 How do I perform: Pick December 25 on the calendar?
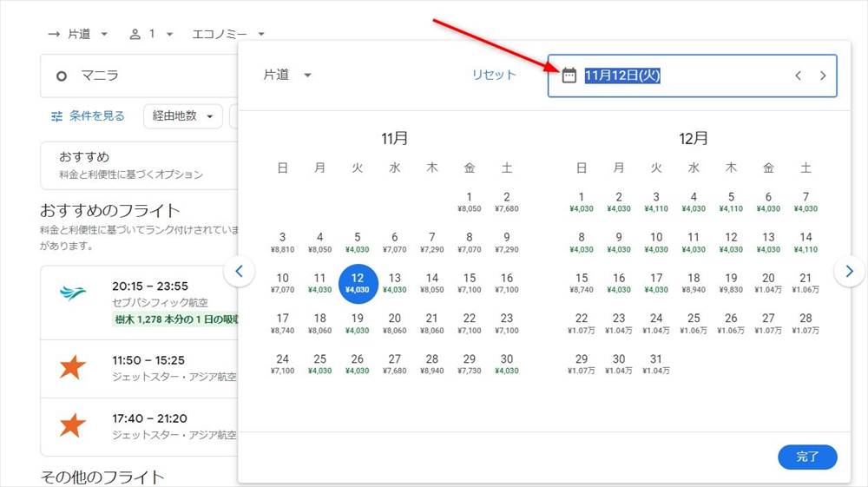[694, 323]
